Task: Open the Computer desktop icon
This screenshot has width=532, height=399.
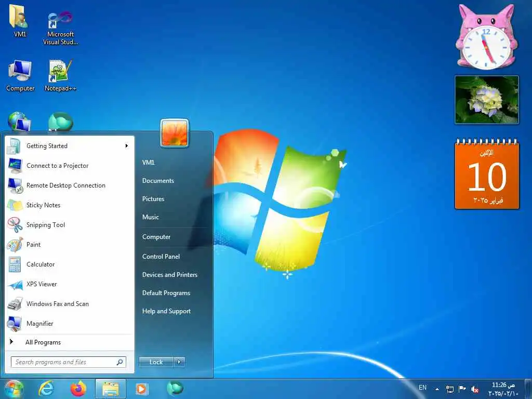Action: click(x=20, y=75)
